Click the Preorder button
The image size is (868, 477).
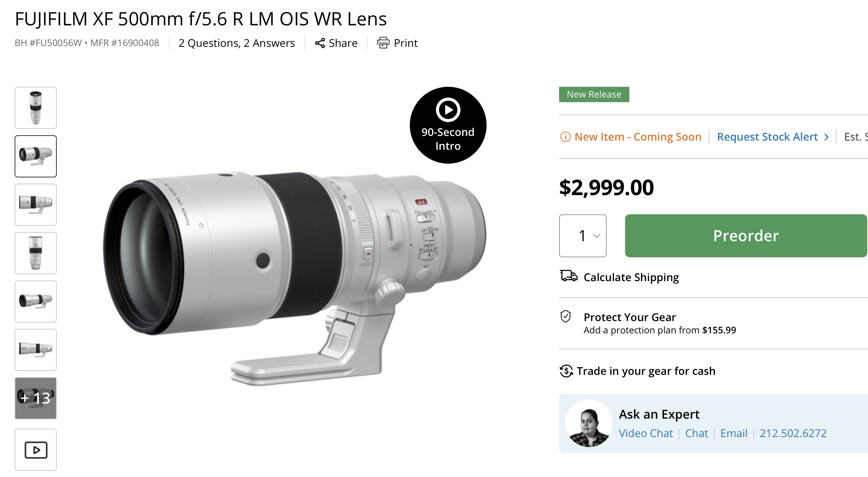point(746,235)
